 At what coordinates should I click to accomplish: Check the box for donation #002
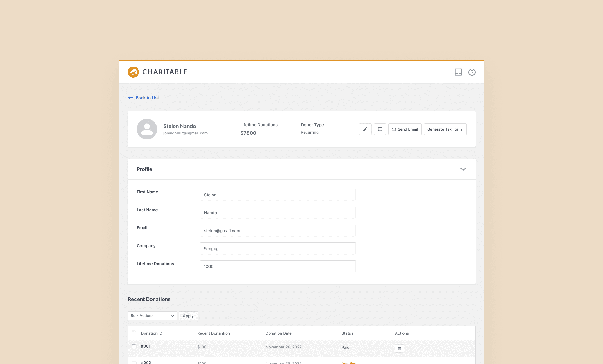[x=134, y=362]
